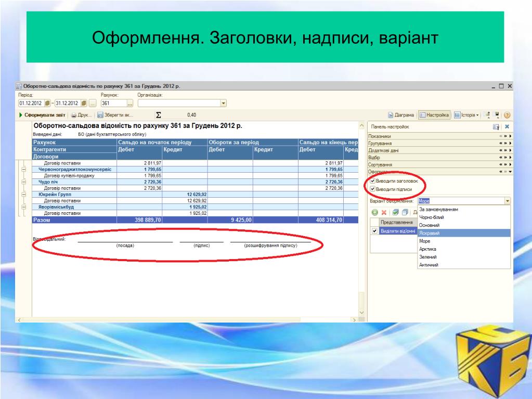The width and height of the screenshot is (532, 399).
Task: Choose Чорно-білий design variant
Action: coord(464,217)
